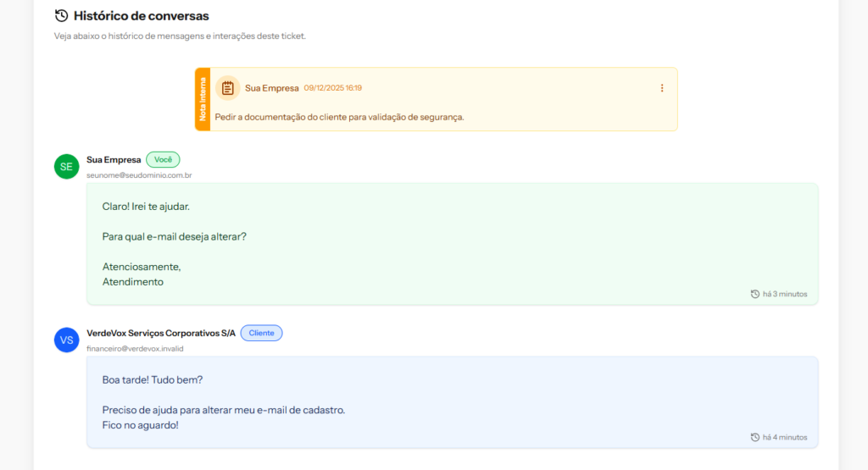
Task: Click the blue VS avatar
Action: pyautogui.click(x=66, y=340)
